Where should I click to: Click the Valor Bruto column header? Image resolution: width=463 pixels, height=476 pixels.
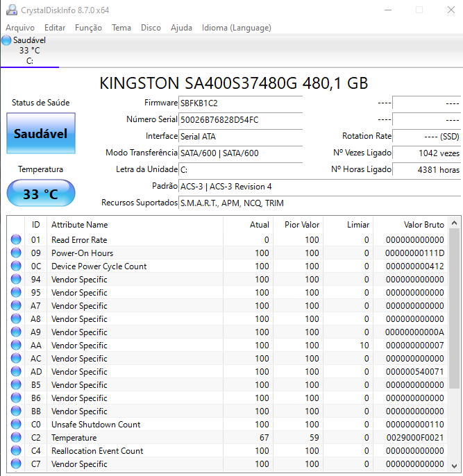(411, 225)
